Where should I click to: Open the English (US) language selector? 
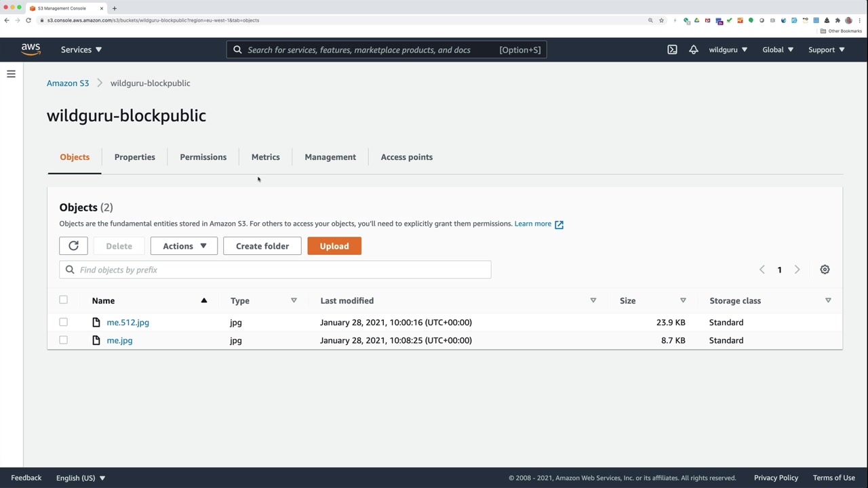pos(81,478)
